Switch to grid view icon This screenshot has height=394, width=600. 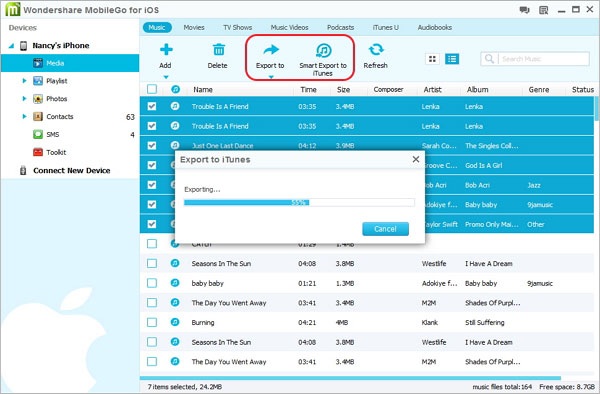coord(432,59)
